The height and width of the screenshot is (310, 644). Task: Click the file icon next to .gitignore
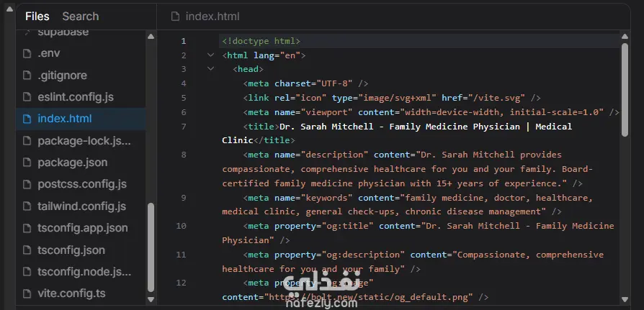pos(27,76)
